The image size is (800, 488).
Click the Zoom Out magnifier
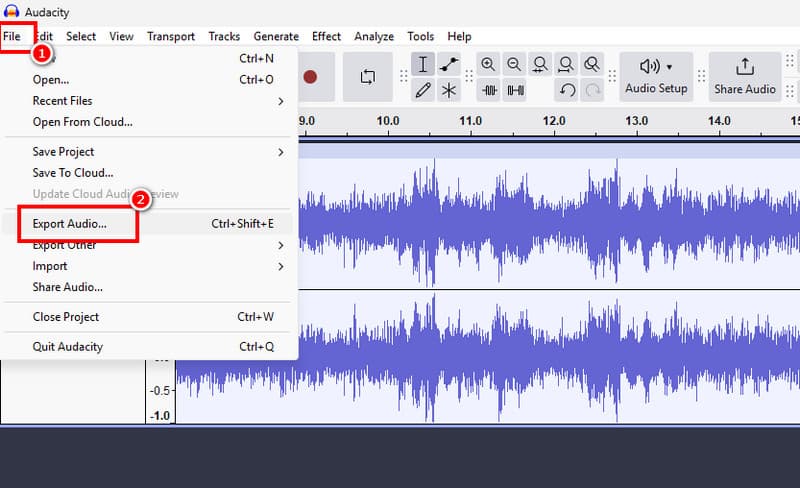(514, 65)
